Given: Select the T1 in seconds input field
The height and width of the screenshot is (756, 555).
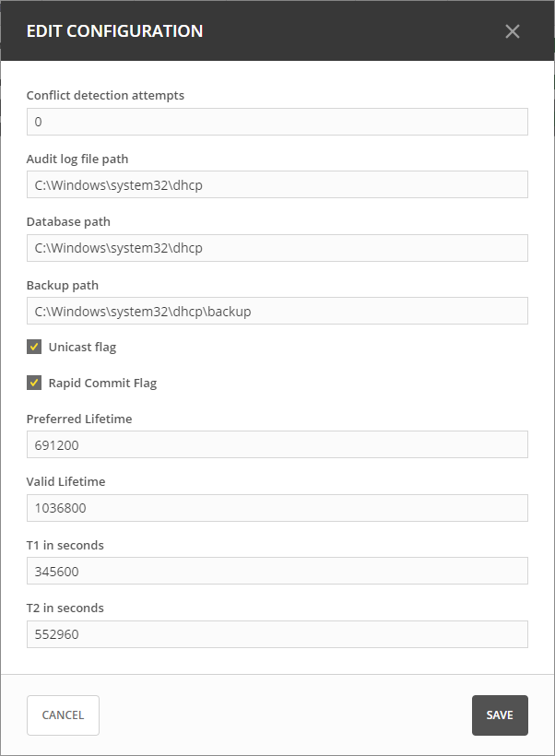Looking at the screenshot, I should click(277, 571).
